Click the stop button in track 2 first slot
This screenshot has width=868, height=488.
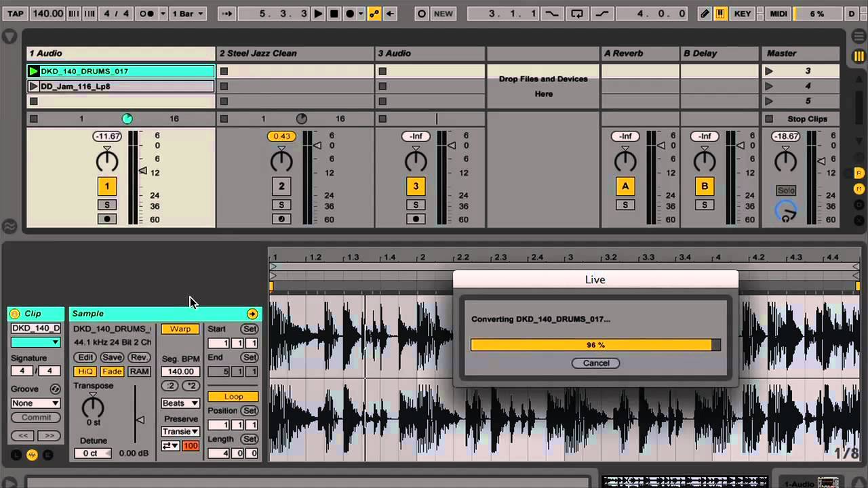click(x=224, y=71)
